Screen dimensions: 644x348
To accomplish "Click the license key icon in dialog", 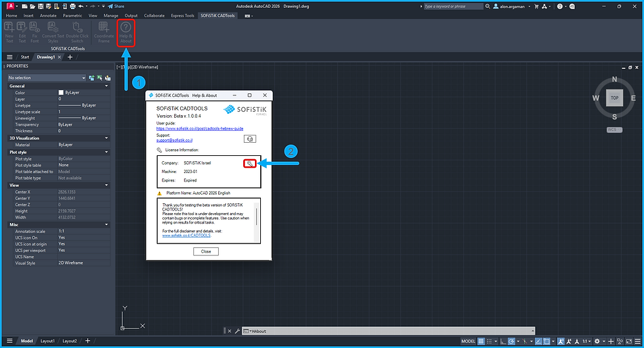I will [249, 163].
